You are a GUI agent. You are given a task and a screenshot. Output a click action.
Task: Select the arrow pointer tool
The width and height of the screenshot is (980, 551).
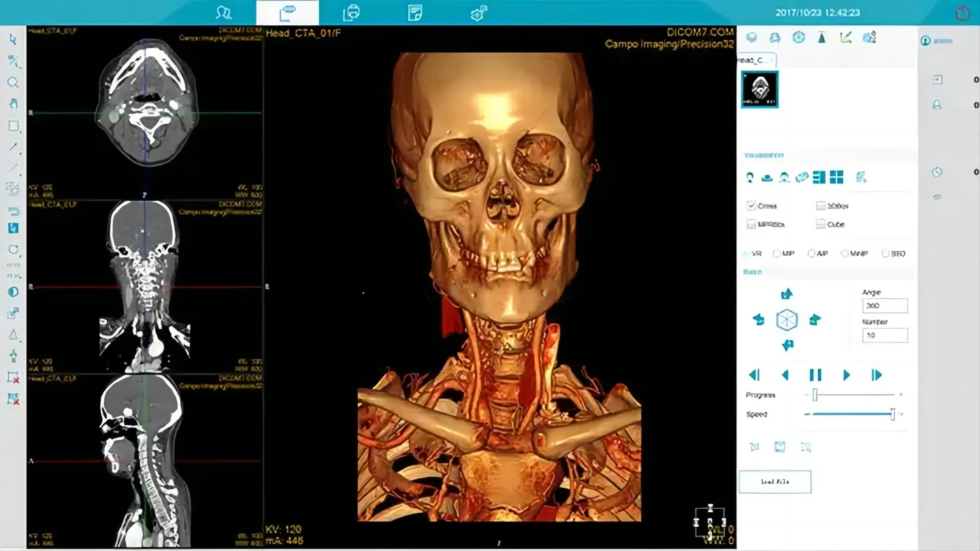click(x=13, y=39)
